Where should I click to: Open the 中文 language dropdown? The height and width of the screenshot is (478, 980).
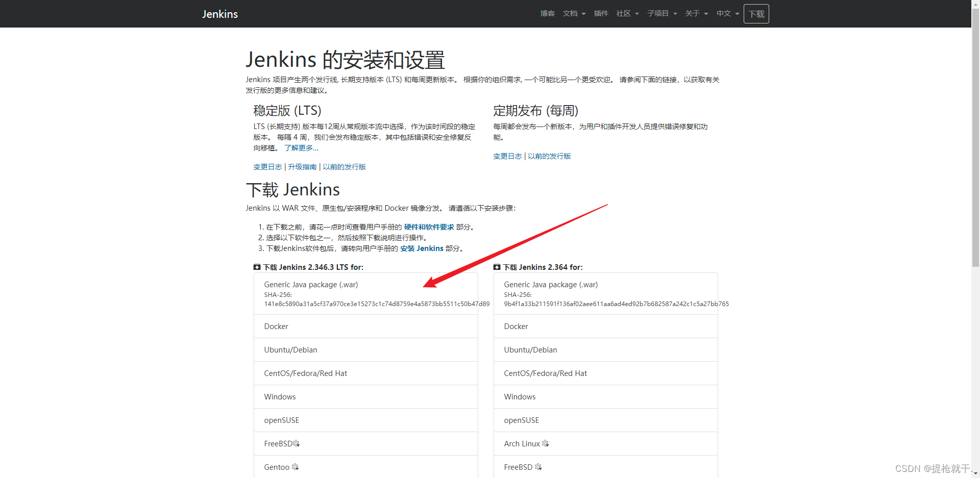(x=728, y=14)
